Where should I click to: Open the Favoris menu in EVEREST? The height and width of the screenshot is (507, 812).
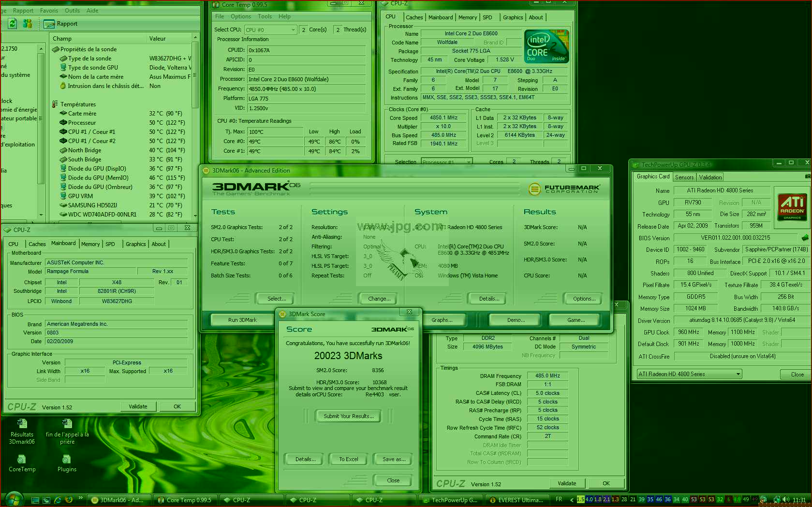pyautogui.click(x=49, y=11)
